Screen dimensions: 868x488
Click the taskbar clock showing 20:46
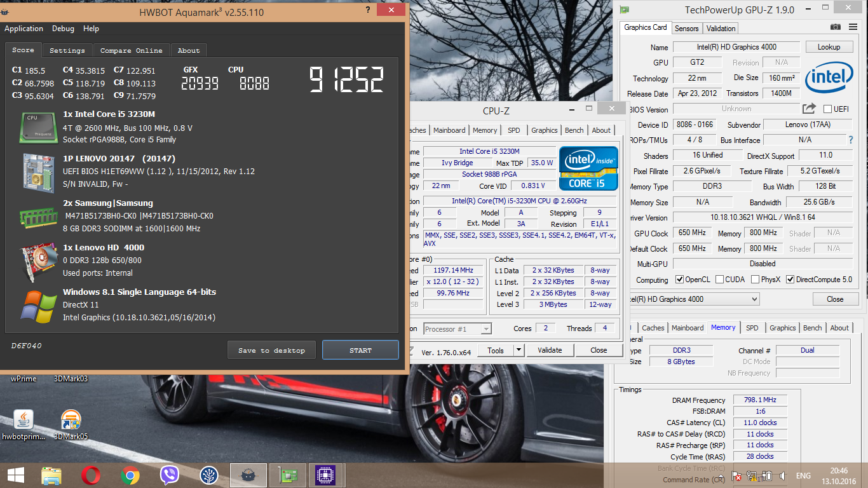coord(839,471)
